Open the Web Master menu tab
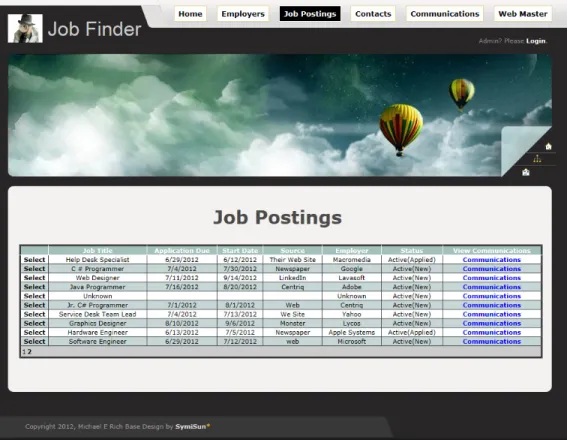This screenshot has width=567, height=440. point(523,14)
